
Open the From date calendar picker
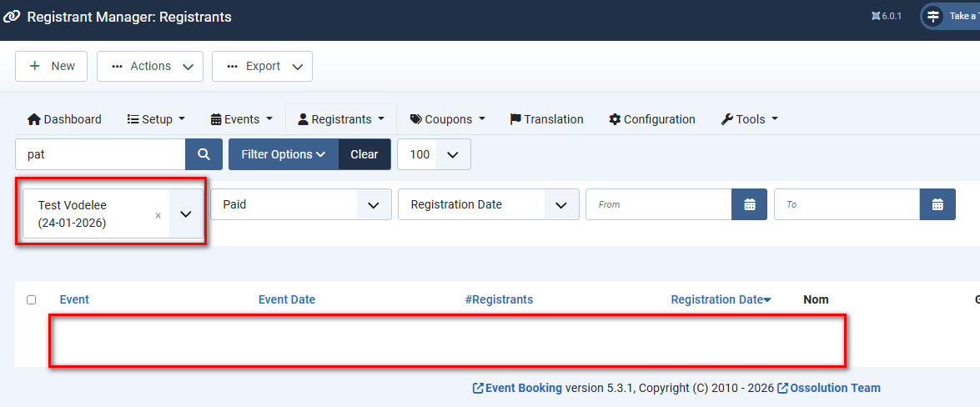tap(749, 204)
